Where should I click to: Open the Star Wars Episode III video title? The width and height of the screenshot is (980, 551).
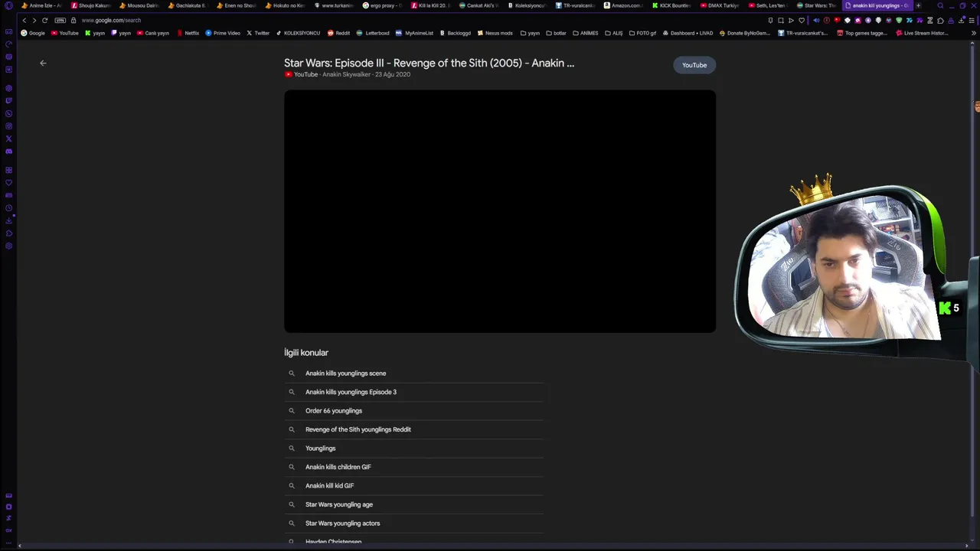tap(429, 63)
